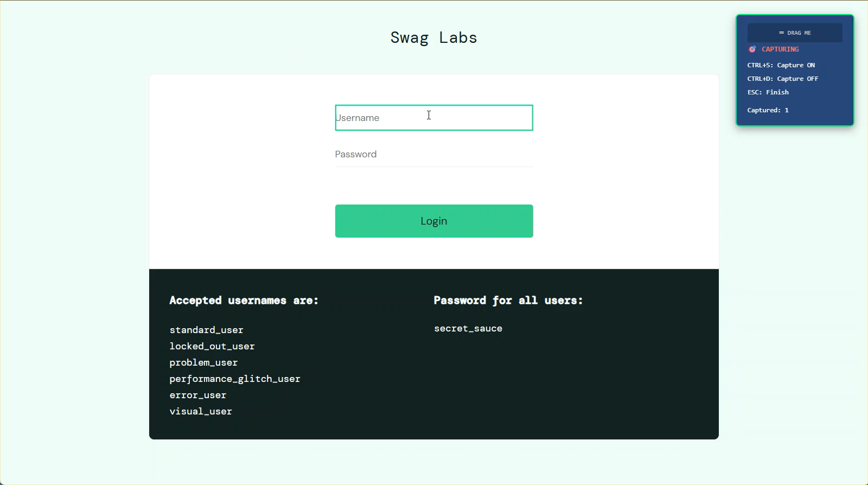868x485 pixels.
Task: Click the CAPTURING status label
Action: point(780,49)
